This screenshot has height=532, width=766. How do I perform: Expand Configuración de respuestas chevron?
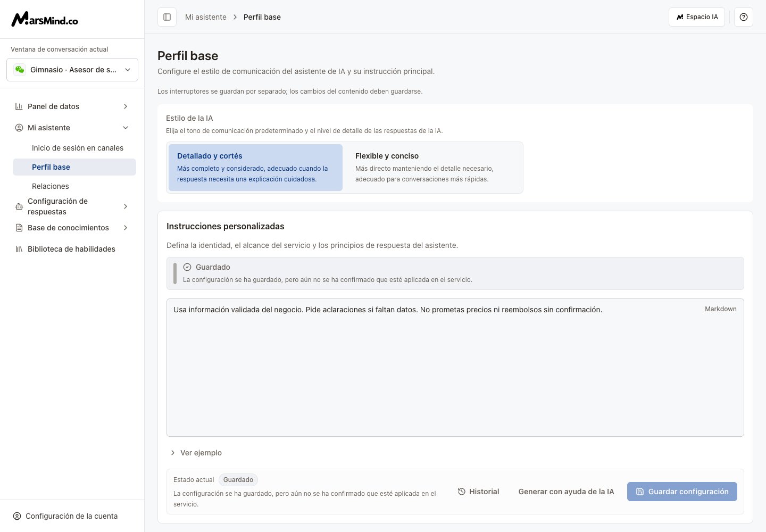126,206
